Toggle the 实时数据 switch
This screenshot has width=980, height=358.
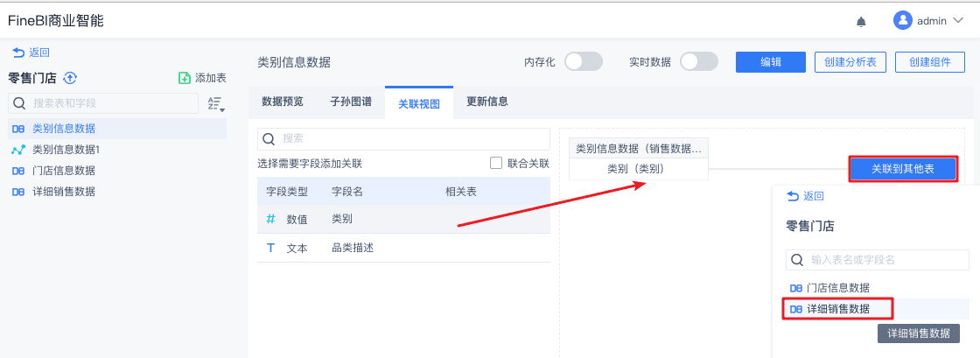pos(698,61)
